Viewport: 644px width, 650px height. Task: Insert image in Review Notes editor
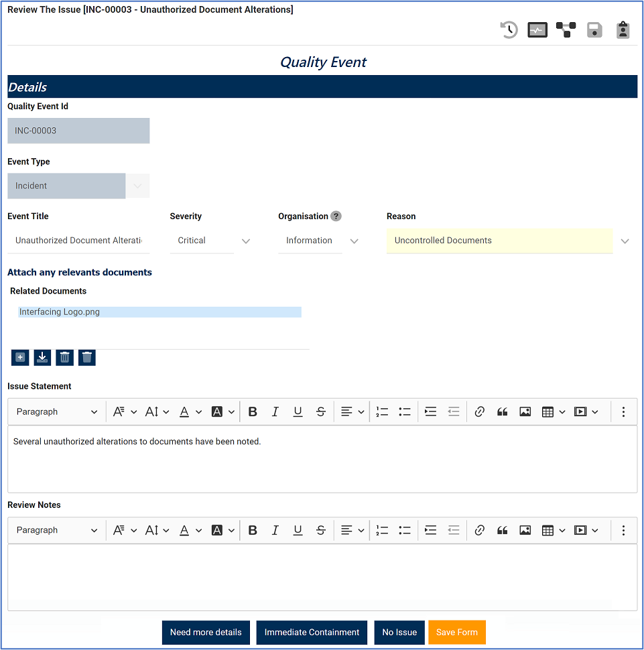coord(525,530)
